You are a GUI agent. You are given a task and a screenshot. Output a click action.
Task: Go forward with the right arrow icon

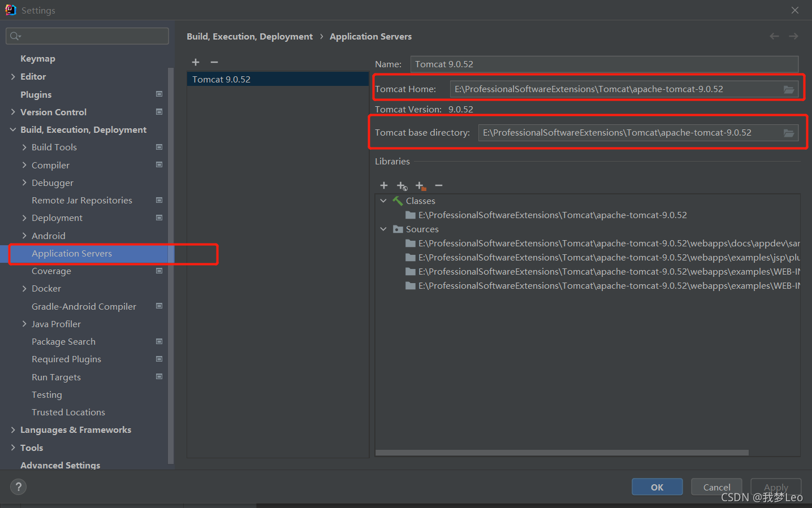pos(794,36)
